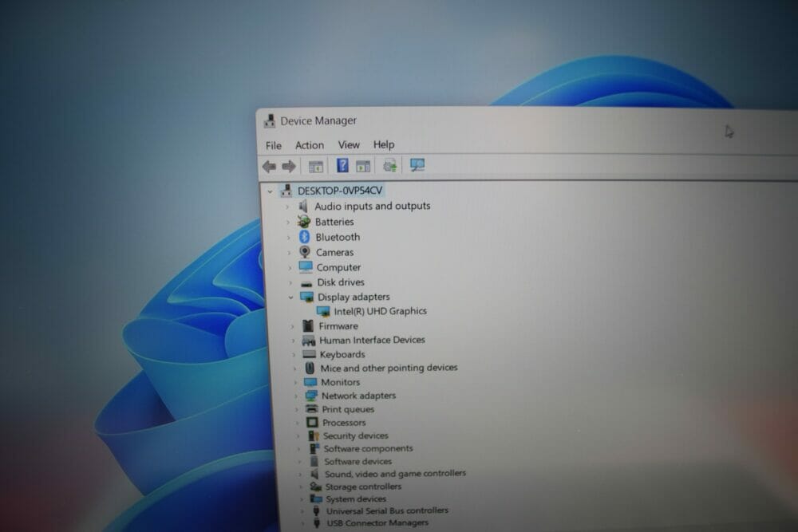Select the USB Connector Managers row
This screenshot has width=798, height=532.
(377, 523)
